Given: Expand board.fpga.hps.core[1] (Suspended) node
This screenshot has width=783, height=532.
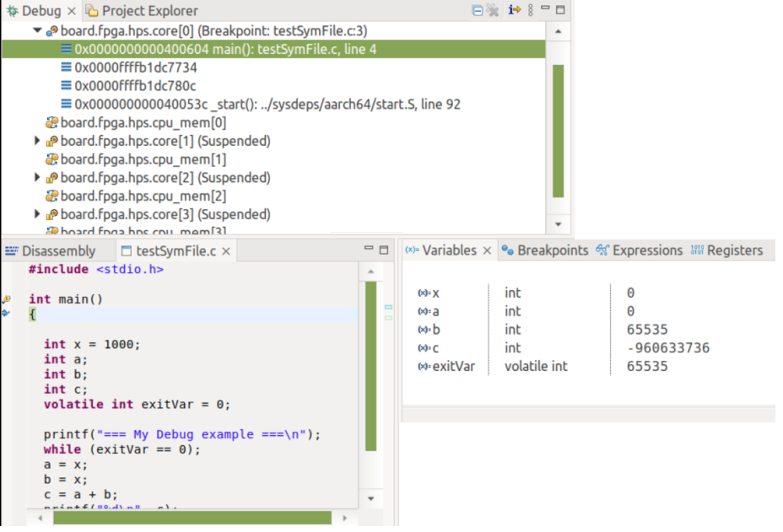Looking at the screenshot, I should (37, 141).
